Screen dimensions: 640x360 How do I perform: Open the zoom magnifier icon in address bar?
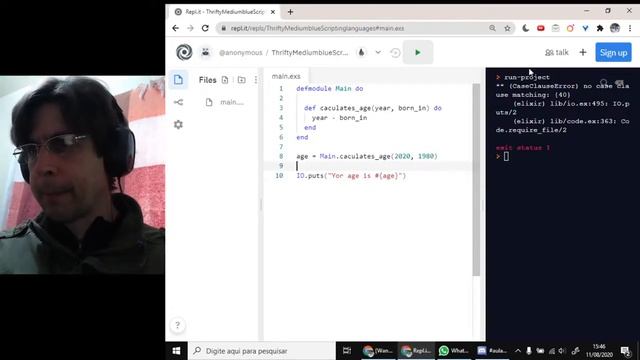[x=493, y=28]
